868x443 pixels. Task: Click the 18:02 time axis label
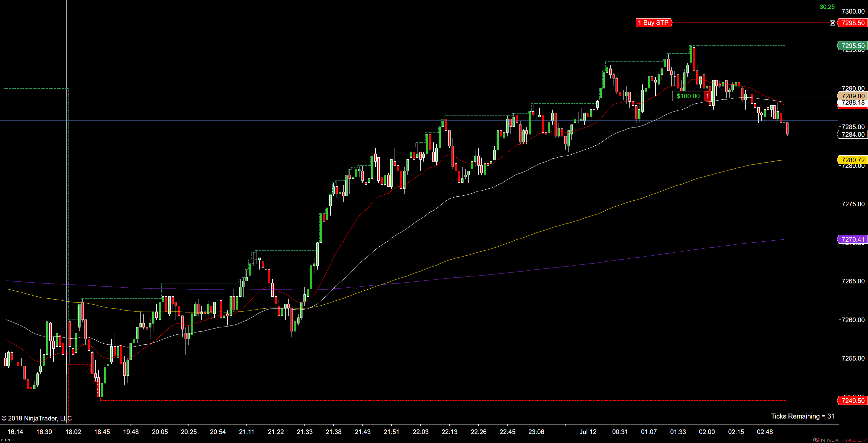point(73,432)
